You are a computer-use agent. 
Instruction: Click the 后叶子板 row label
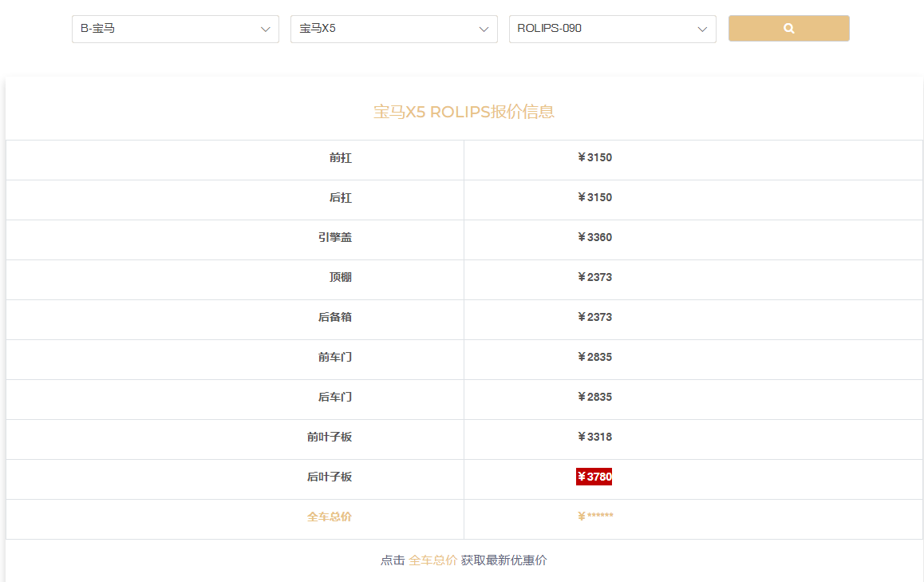[329, 477]
